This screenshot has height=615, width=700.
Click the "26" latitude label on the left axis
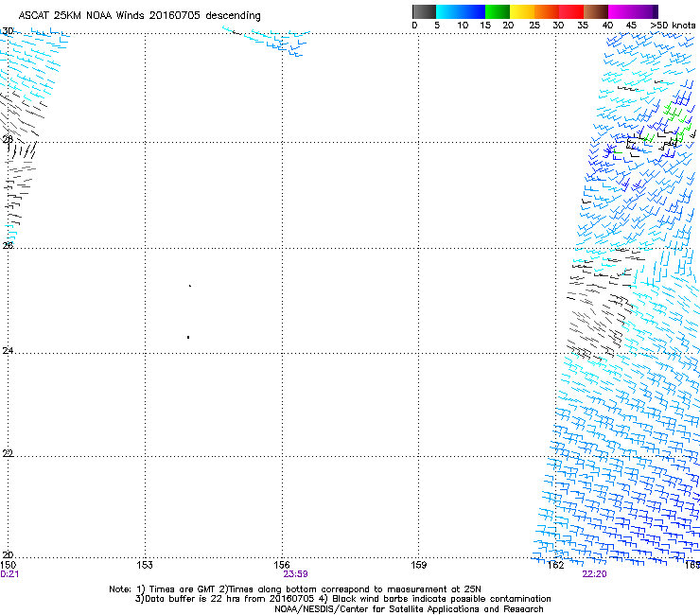[8, 245]
